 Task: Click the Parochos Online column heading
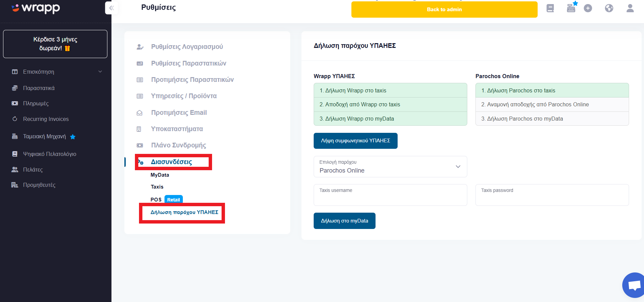point(497,76)
